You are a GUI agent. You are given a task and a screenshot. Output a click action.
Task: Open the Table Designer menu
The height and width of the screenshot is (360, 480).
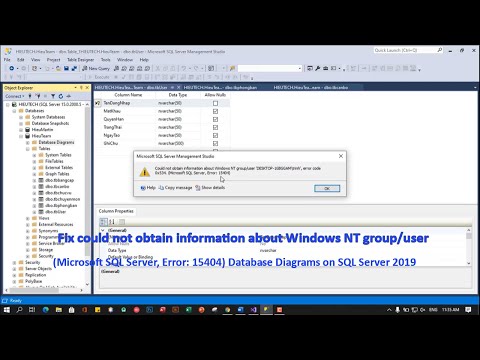tap(81, 60)
